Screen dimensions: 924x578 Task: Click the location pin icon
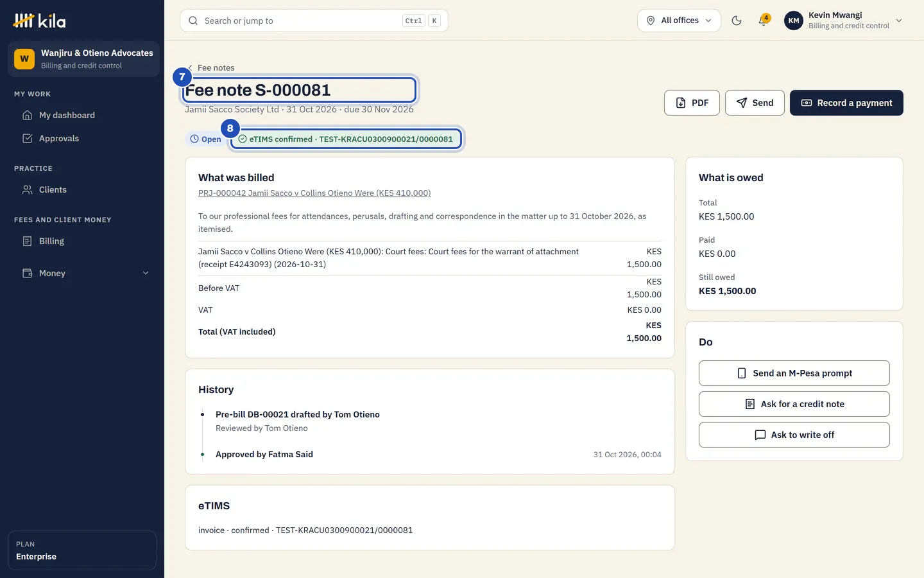tap(651, 21)
